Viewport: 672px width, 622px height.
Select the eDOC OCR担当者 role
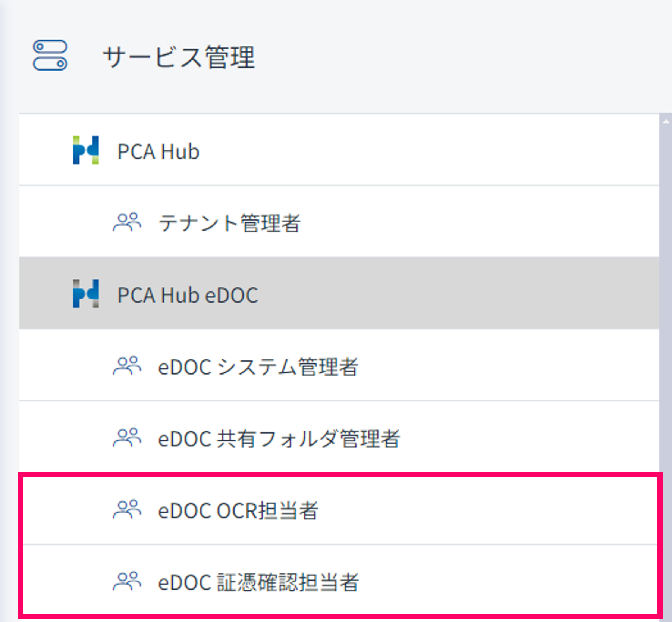(x=238, y=510)
